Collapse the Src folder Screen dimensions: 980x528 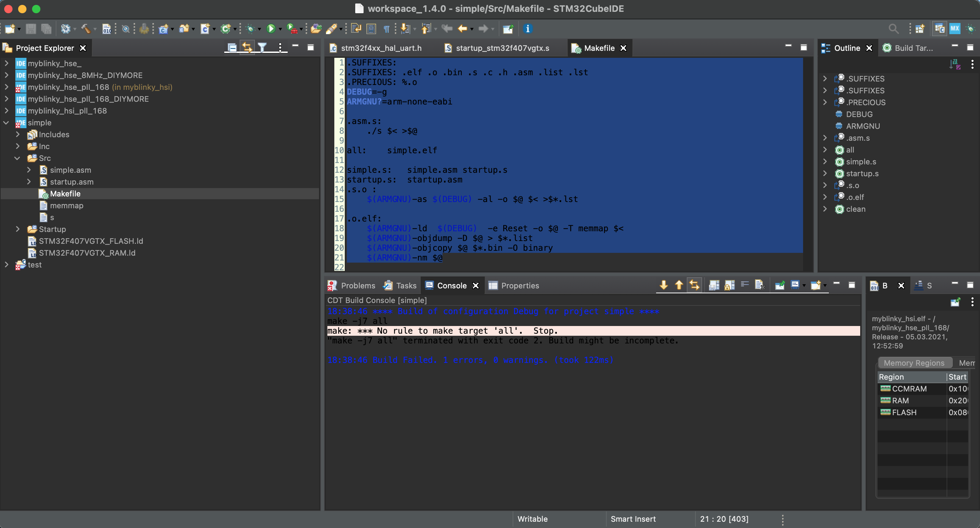coord(17,158)
